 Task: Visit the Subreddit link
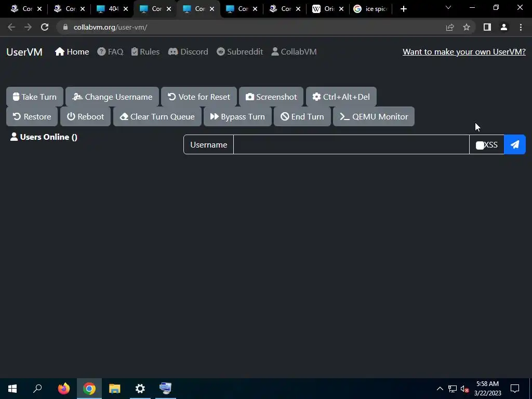click(x=240, y=51)
